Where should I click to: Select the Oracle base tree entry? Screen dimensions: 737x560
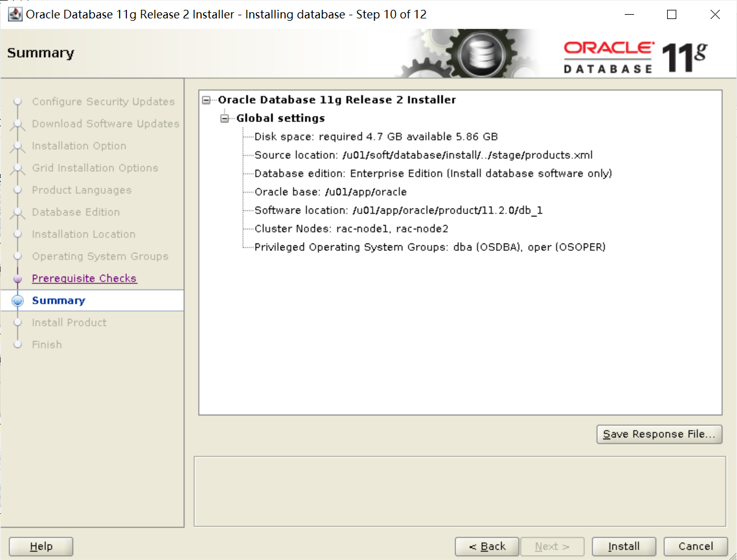330,192
